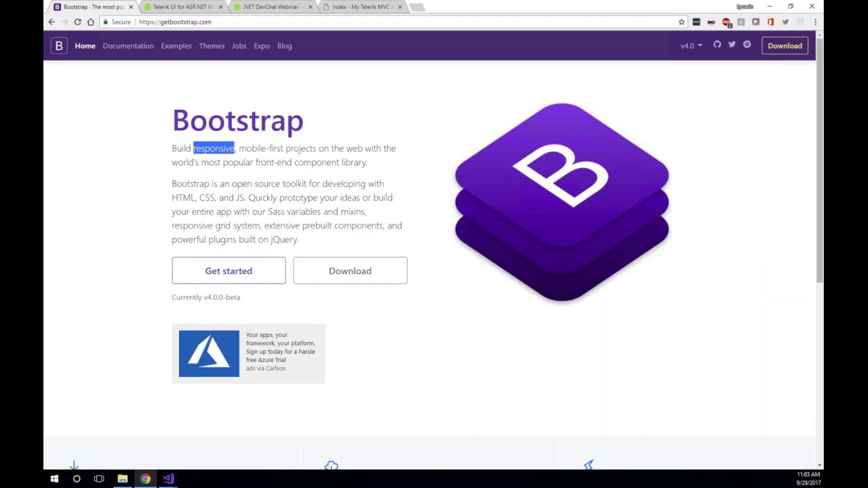The image size is (868, 488).
Task: Open Jobs in navbar
Action: click(239, 45)
